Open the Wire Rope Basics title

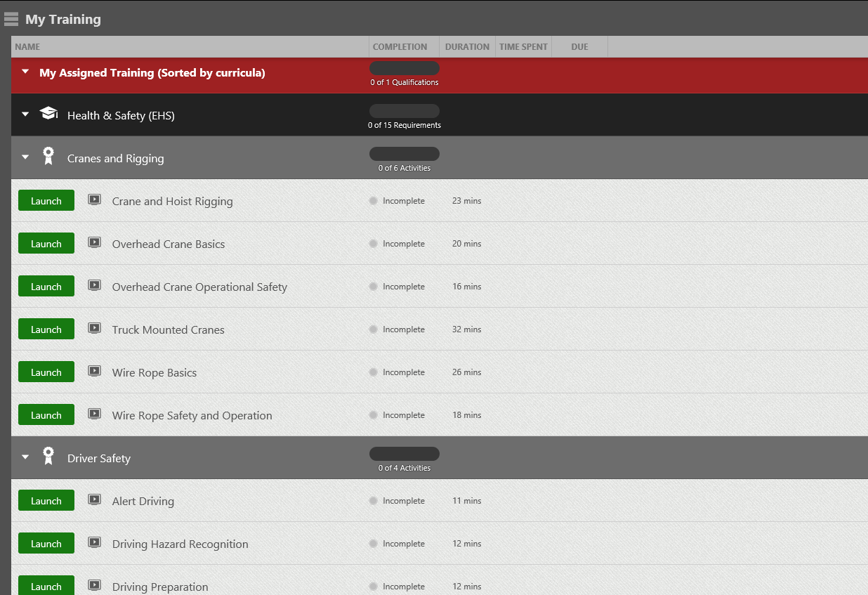pyautogui.click(x=154, y=373)
